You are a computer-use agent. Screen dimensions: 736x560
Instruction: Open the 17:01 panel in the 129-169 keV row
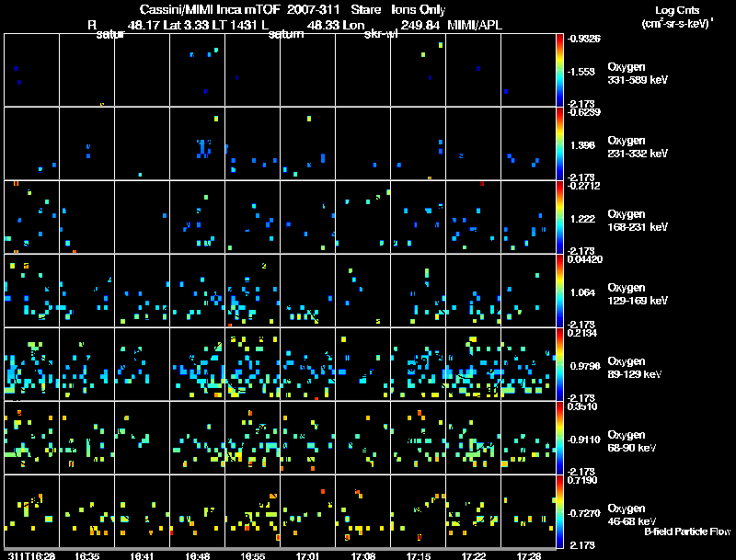click(x=307, y=291)
